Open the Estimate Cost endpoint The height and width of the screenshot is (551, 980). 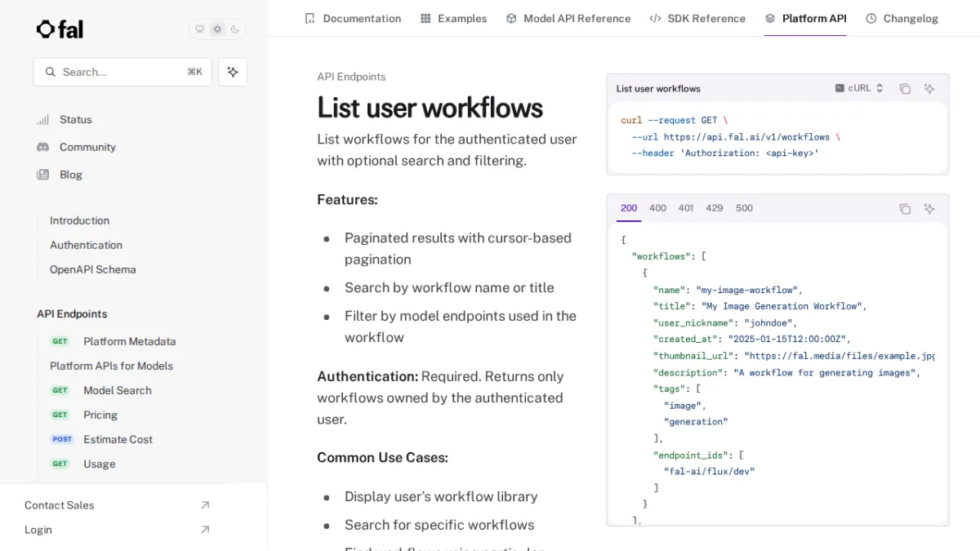[x=118, y=439]
